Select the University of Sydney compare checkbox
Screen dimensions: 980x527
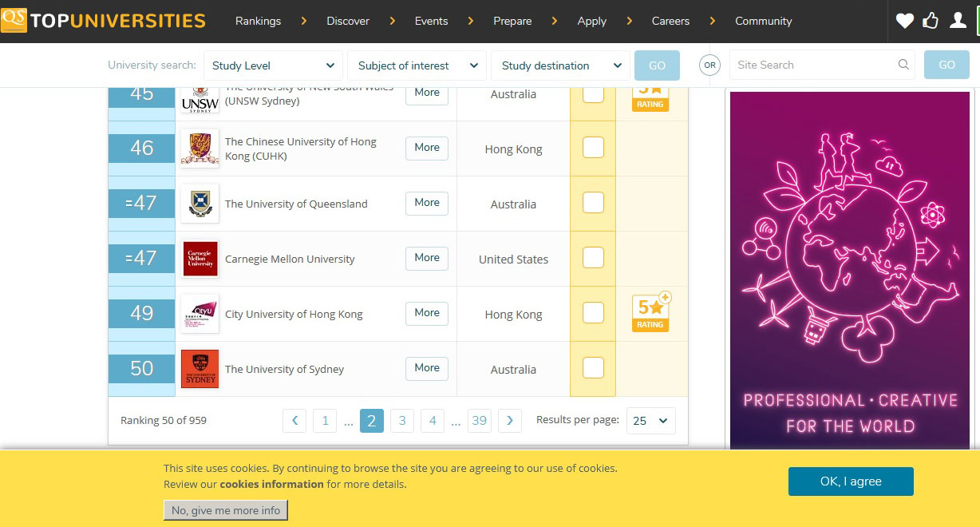click(593, 368)
